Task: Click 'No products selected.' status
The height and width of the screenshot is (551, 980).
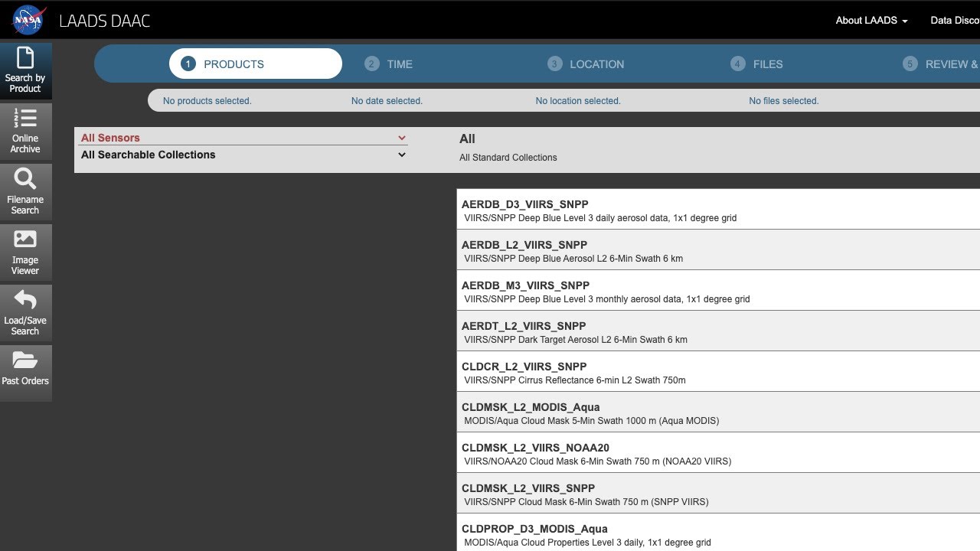Action: click(x=207, y=101)
